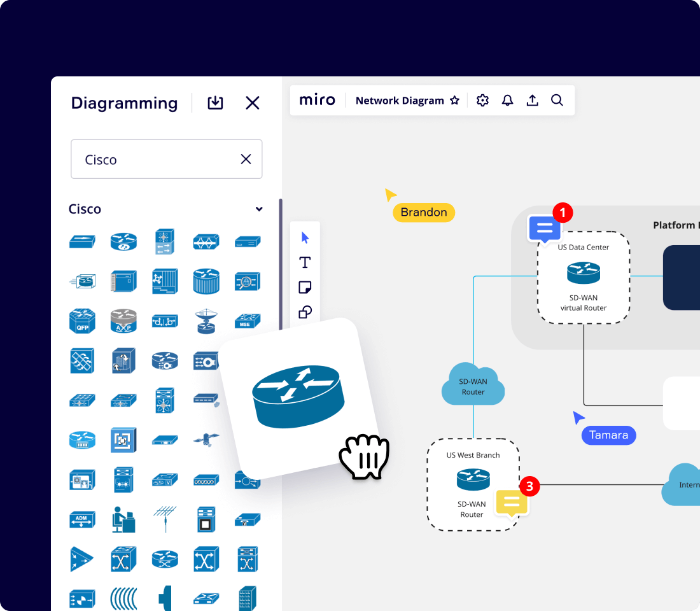The height and width of the screenshot is (611, 700).
Task: Open the blue comment with badge 1
Action: tap(545, 228)
